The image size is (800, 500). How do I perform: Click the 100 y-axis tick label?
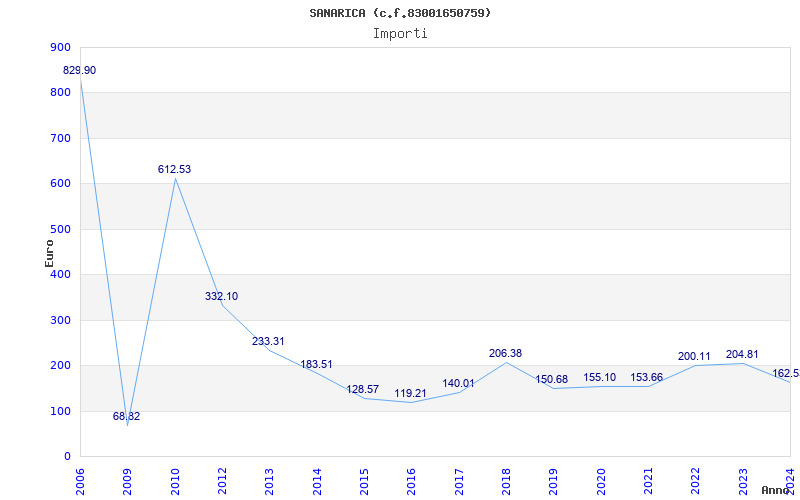pyautogui.click(x=60, y=411)
